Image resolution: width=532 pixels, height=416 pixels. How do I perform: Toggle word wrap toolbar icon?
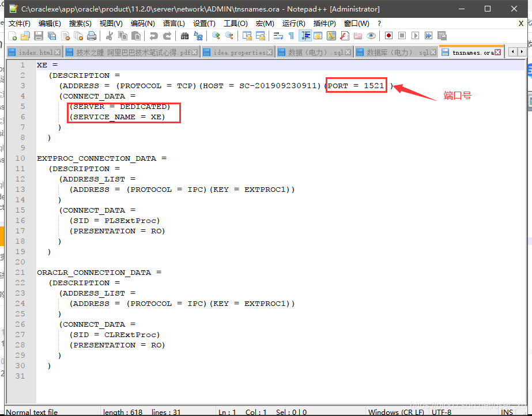pos(278,36)
